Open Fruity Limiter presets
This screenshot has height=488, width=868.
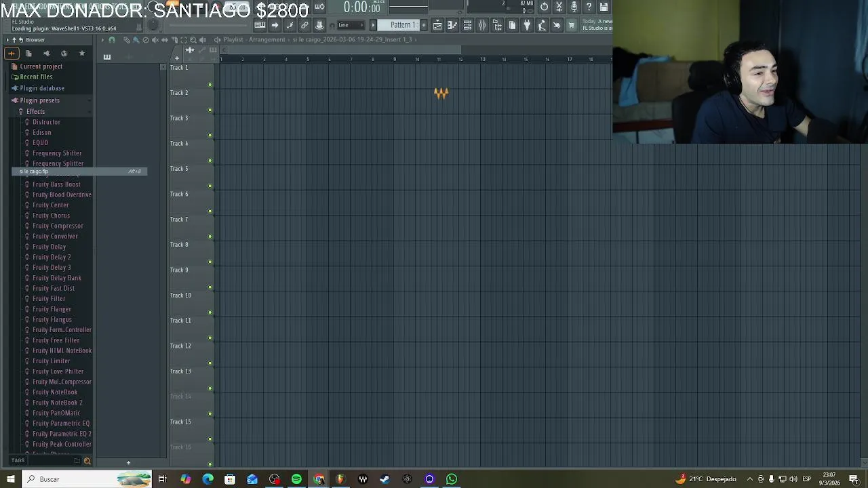pos(51,361)
